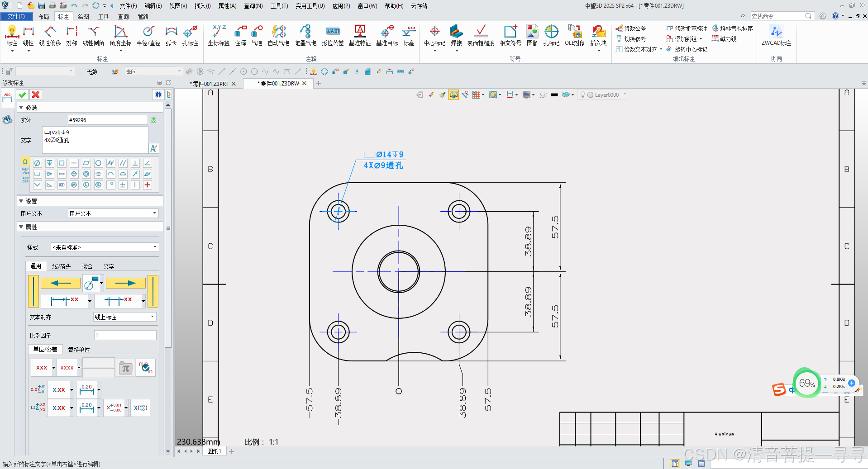The image size is (868, 469).
Task: Switch to the 零件001.Z3PRT document tab
Action: point(210,84)
